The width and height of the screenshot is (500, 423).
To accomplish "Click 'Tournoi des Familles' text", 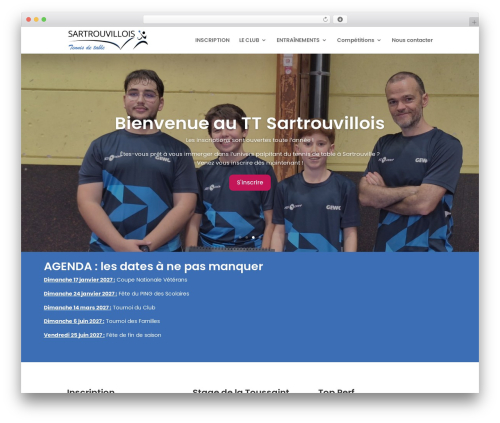I will pos(133,321).
